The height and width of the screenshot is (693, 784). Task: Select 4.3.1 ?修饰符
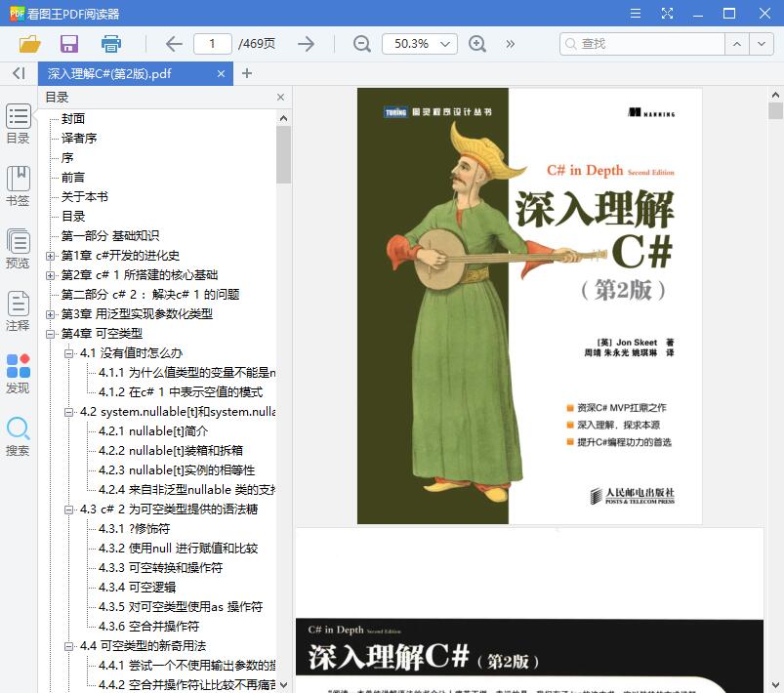(134, 528)
